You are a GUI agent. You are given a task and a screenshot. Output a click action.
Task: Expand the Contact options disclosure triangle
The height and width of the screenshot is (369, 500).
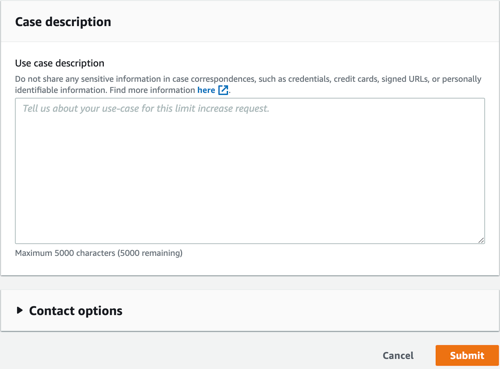[x=20, y=311]
